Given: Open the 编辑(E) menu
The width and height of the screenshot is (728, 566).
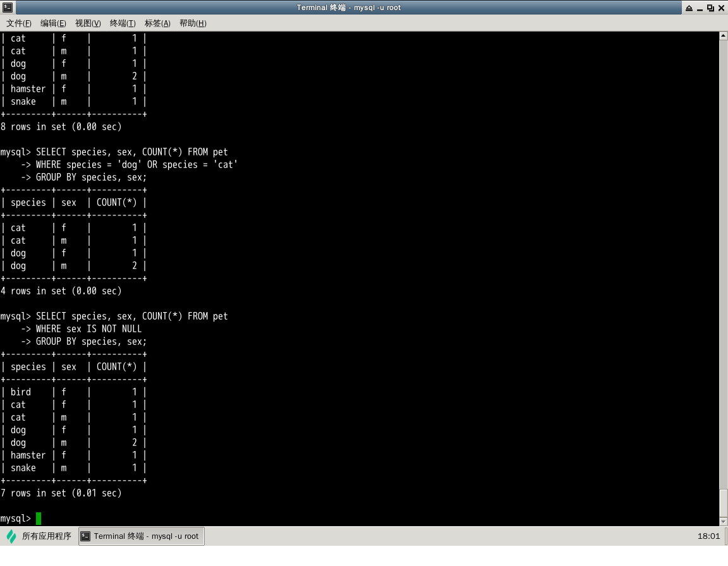Looking at the screenshot, I should point(53,23).
